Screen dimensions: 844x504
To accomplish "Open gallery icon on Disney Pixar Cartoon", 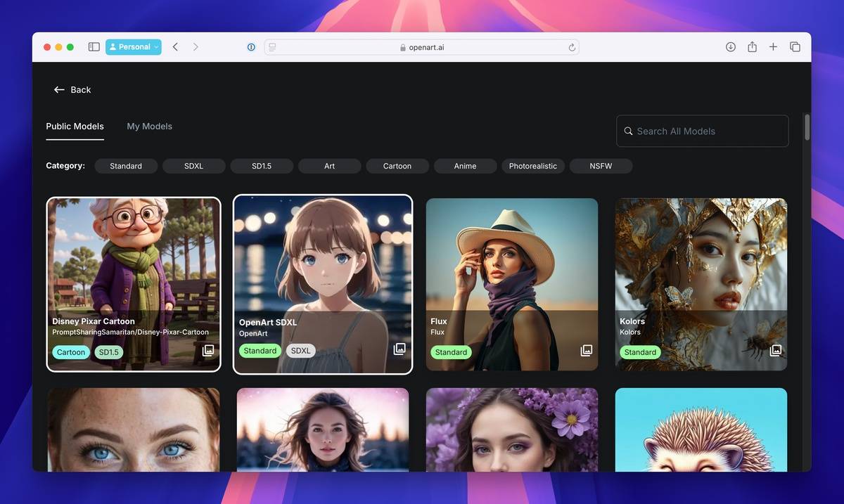I will click(x=208, y=350).
